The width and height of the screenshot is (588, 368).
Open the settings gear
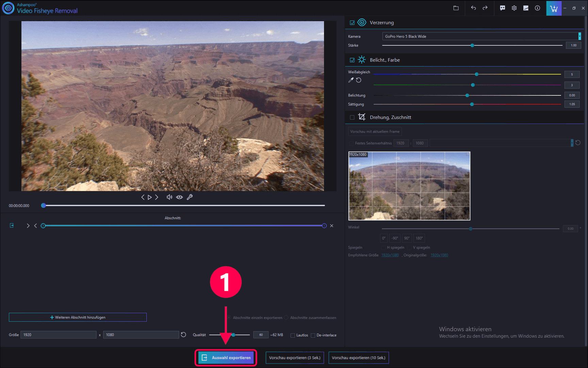coord(514,8)
